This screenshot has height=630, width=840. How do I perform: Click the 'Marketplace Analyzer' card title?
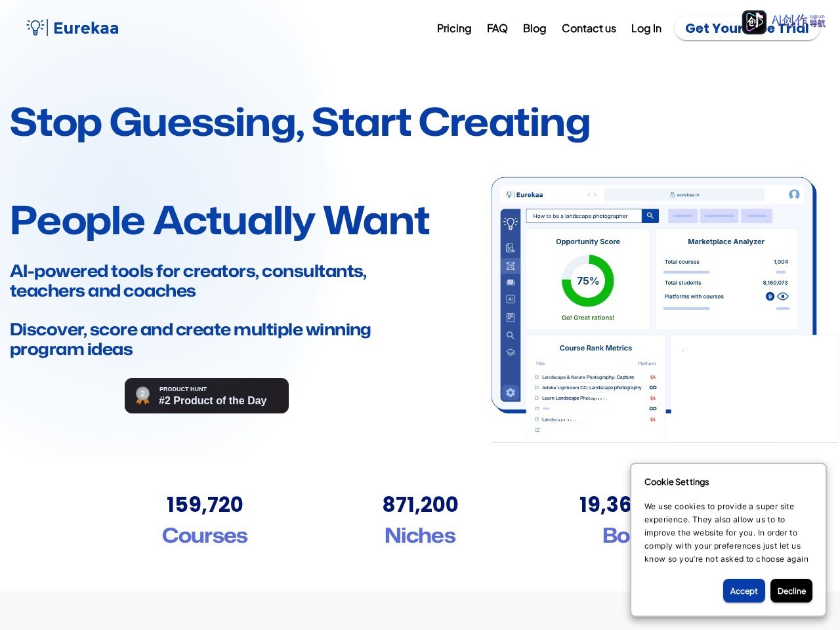tap(726, 241)
